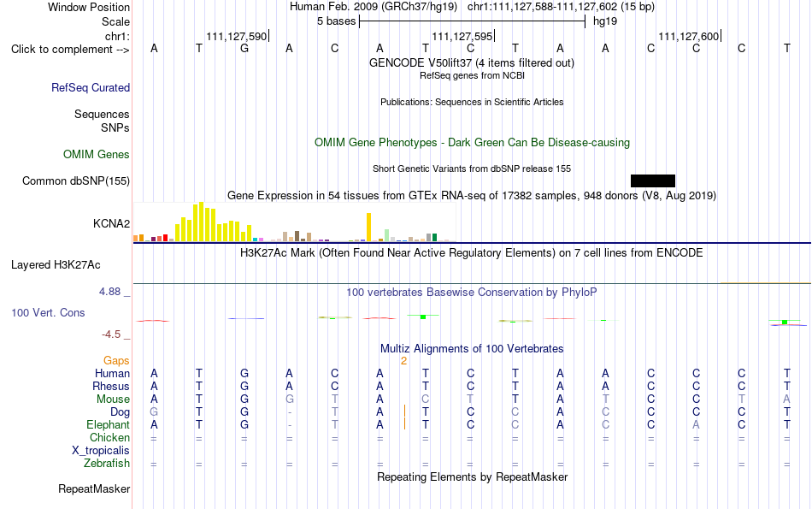812x509 pixels.
Task: Click the Repeating Elements by RepeatMasker title
Action: click(x=472, y=476)
